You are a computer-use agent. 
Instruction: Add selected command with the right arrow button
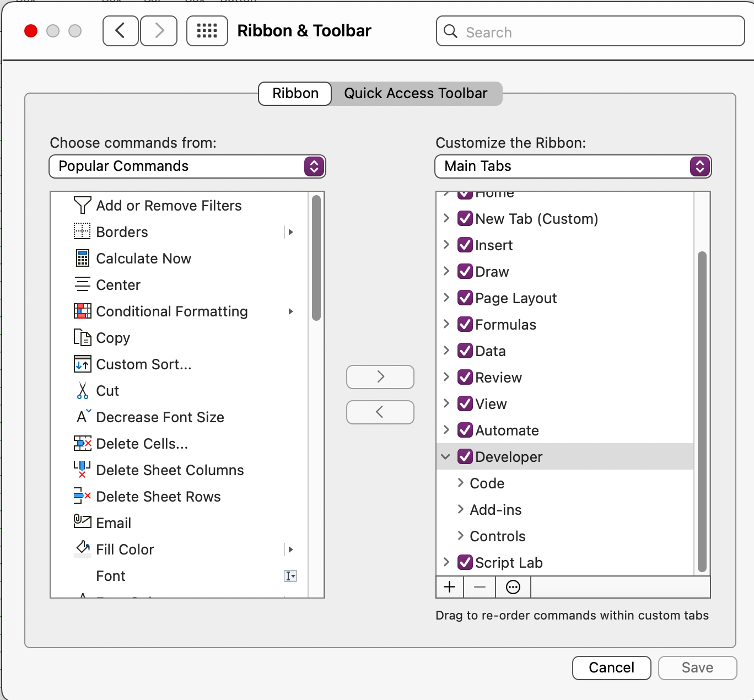(380, 377)
